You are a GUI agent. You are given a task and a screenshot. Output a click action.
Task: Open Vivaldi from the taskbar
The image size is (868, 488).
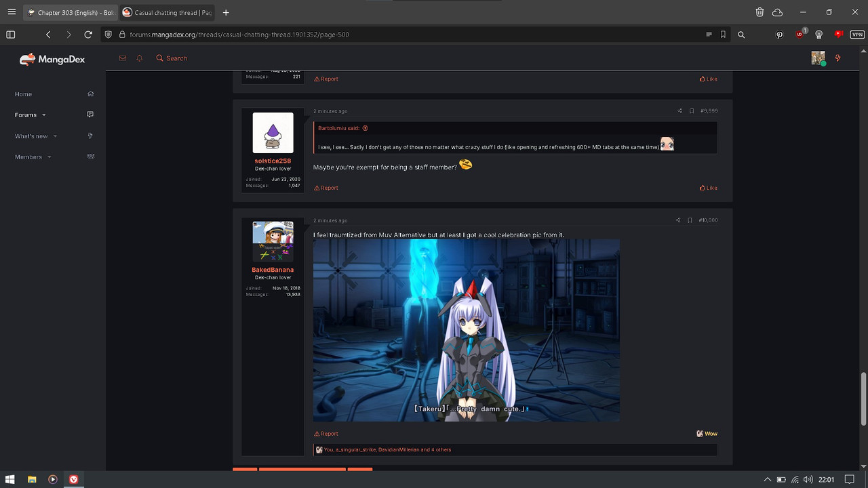coord(74,479)
